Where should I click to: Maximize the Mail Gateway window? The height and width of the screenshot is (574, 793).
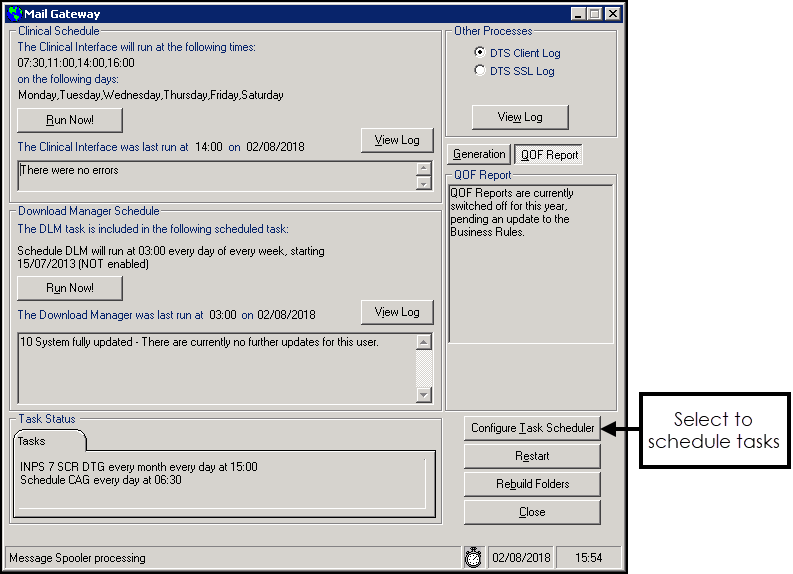pyautogui.click(x=595, y=14)
